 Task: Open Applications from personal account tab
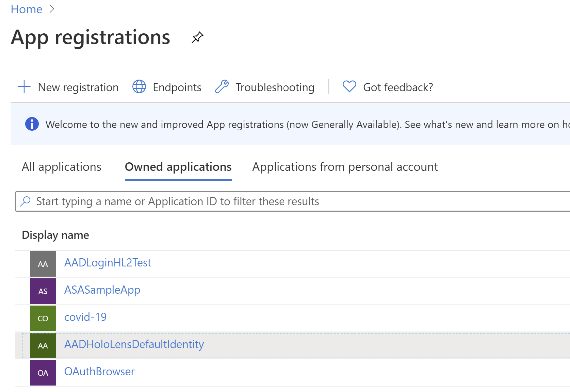(x=345, y=167)
